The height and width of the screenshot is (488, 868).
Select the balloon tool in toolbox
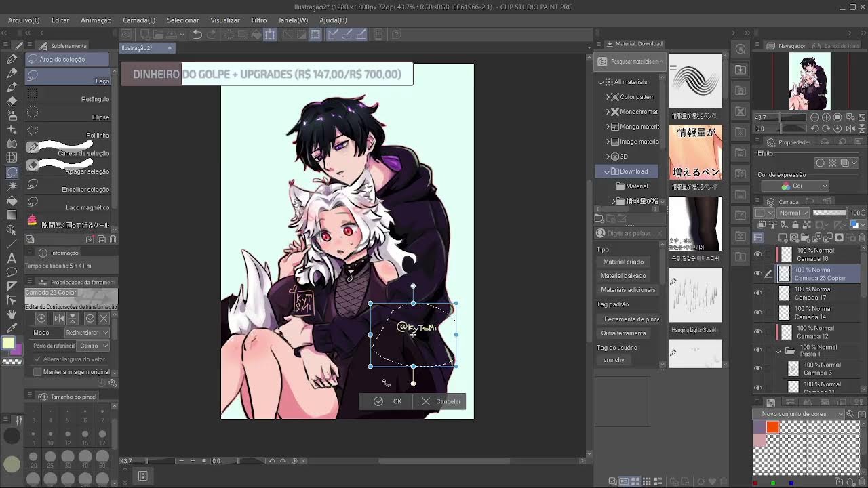tap(12, 272)
